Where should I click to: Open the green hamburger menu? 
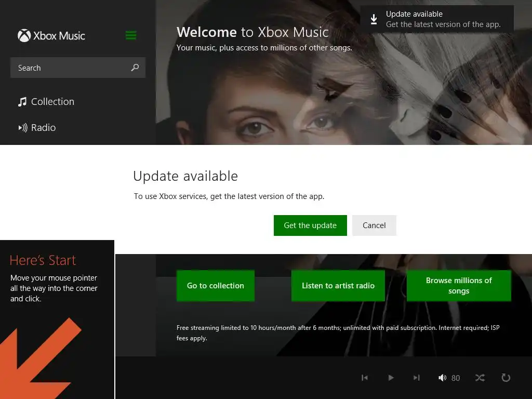click(x=131, y=35)
